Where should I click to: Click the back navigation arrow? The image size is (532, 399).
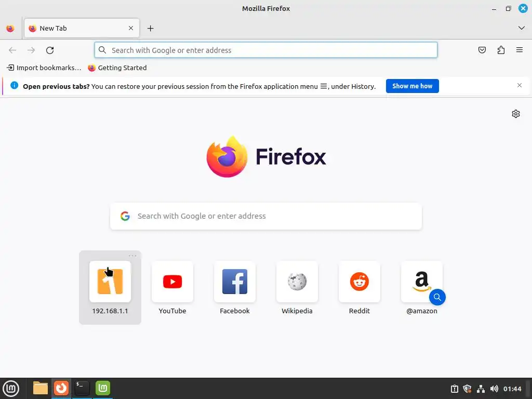pyautogui.click(x=12, y=50)
